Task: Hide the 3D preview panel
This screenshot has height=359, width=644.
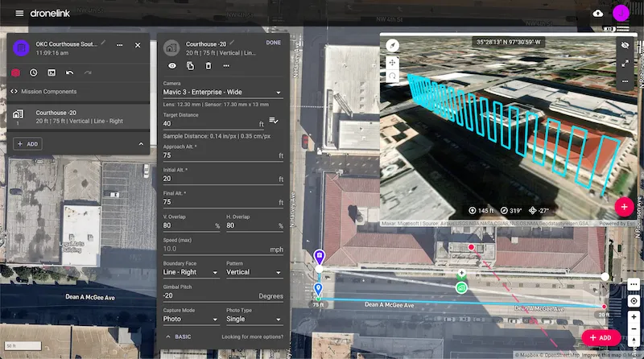Action: [x=625, y=45]
